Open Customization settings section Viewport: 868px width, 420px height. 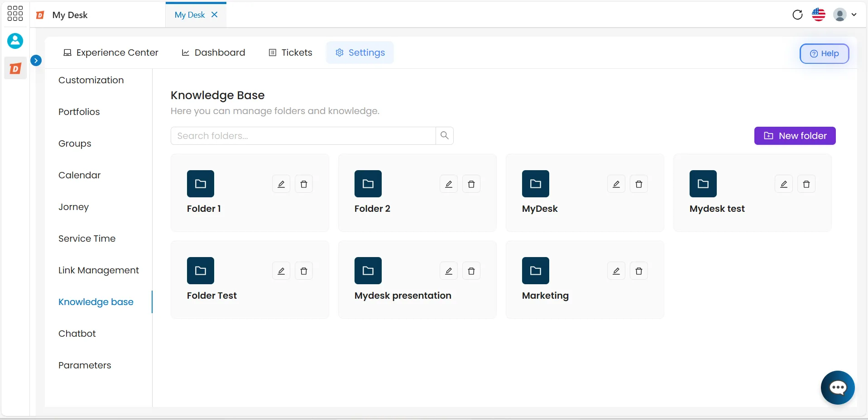click(x=91, y=80)
